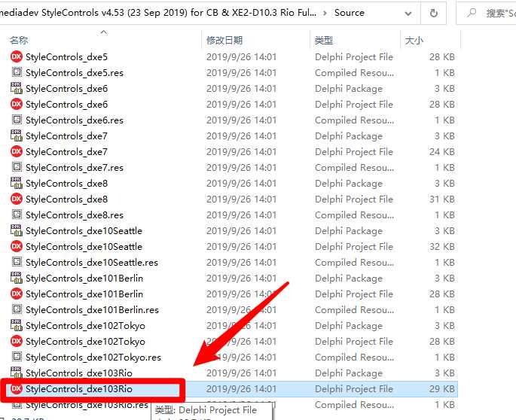
Task: Click the StyleControls_dxe5.res file icon
Action: pos(17,72)
